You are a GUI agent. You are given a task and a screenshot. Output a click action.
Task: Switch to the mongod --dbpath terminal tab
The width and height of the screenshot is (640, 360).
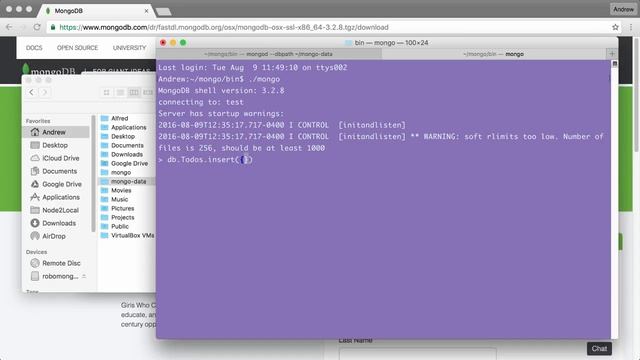point(269,54)
